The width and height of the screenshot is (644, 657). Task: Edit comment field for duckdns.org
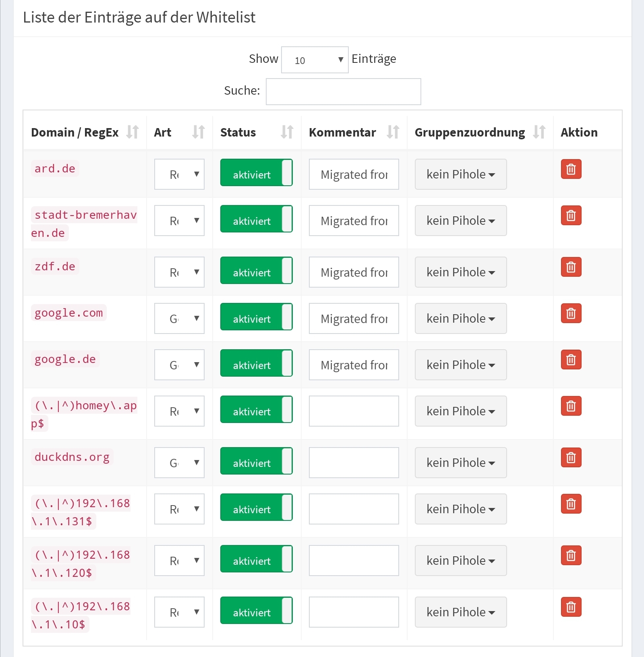354,463
